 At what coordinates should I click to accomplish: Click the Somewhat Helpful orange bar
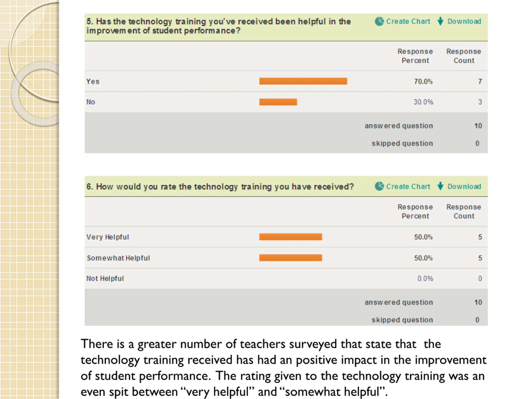[291, 258]
